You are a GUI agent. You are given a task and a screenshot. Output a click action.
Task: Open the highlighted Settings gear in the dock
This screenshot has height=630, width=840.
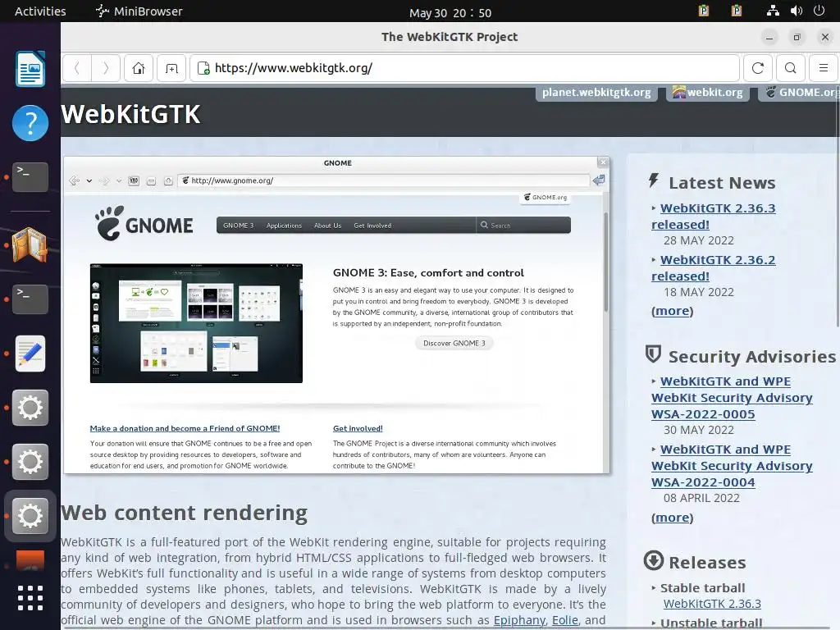[30, 516]
